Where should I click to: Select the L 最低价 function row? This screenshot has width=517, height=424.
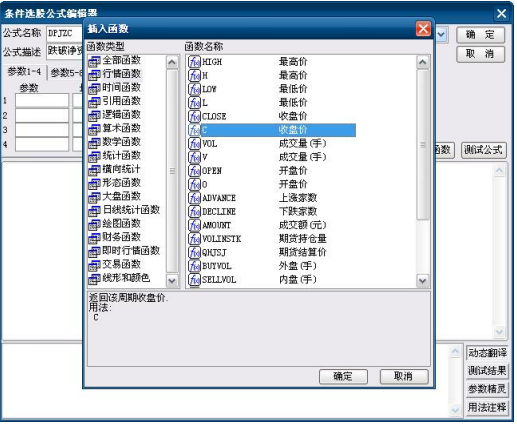coord(248,103)
